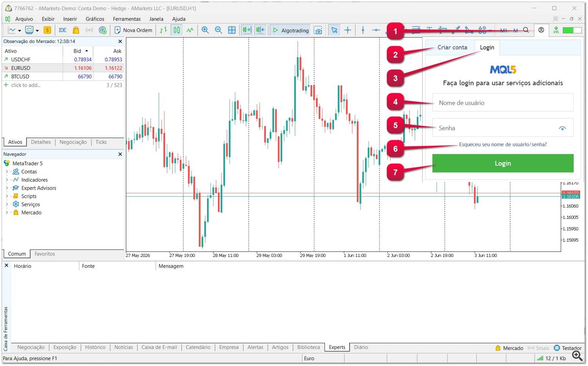The height and width of the screenshot is (366, 588).
Task: Close the Observação do Mercado panel
Action: [120, 41]
